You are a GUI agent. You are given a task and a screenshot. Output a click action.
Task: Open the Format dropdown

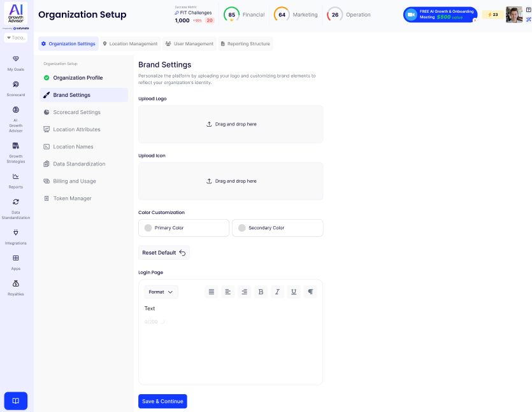(x=161, y=292)
